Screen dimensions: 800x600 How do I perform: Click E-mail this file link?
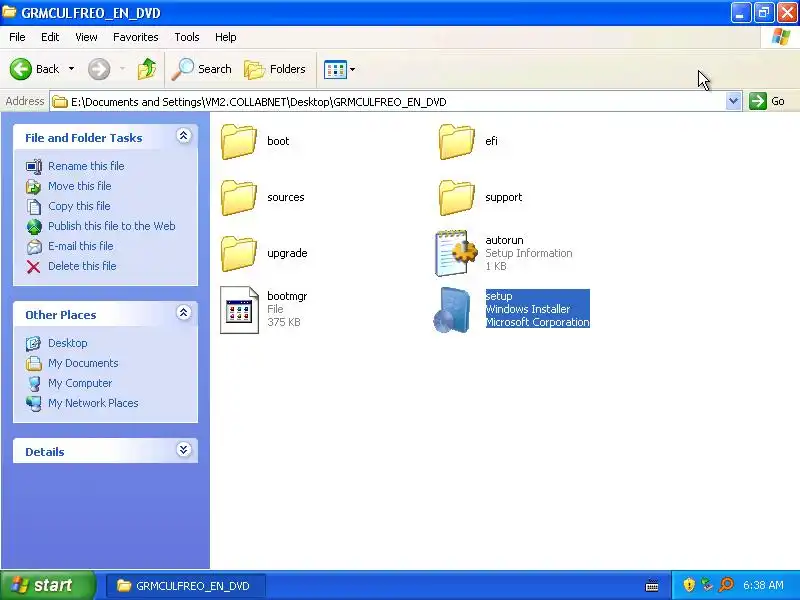pyautogui.click(x=81, y=245)
